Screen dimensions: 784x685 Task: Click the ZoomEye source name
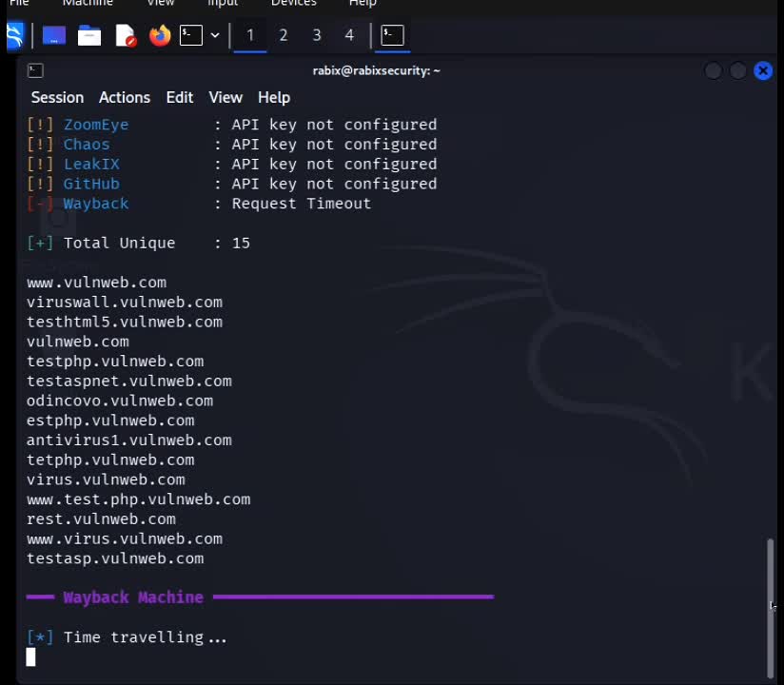96,125
